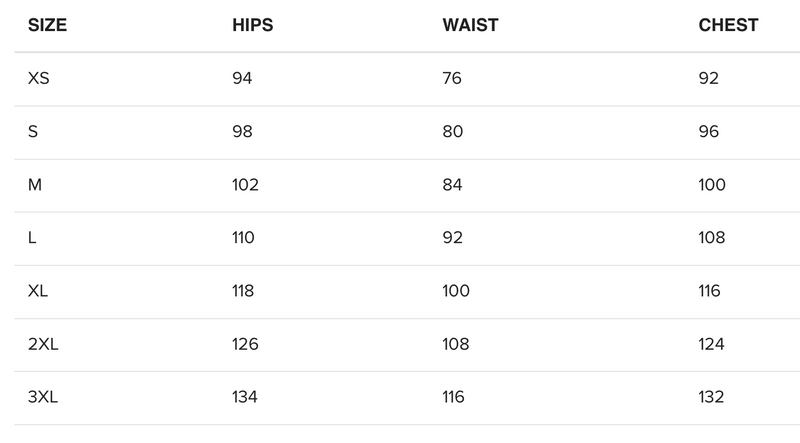Select the 2XL size row label

pos(44,344)
